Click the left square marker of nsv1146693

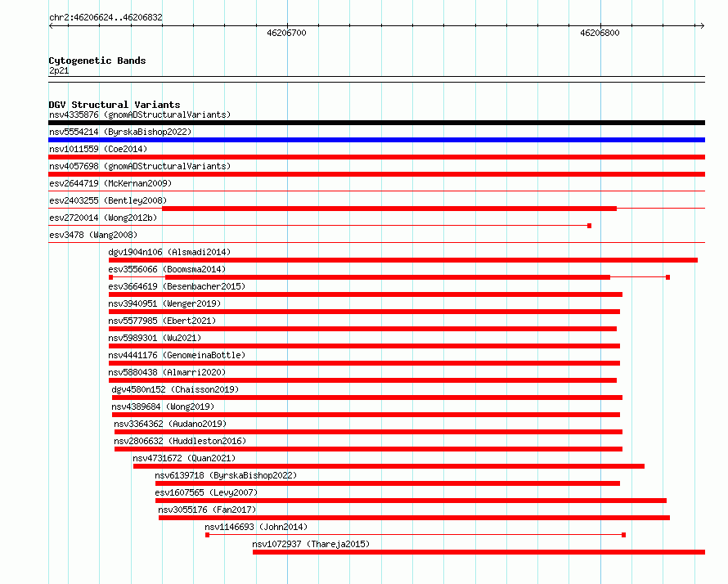pyautogui.click(x=208, y=535)
